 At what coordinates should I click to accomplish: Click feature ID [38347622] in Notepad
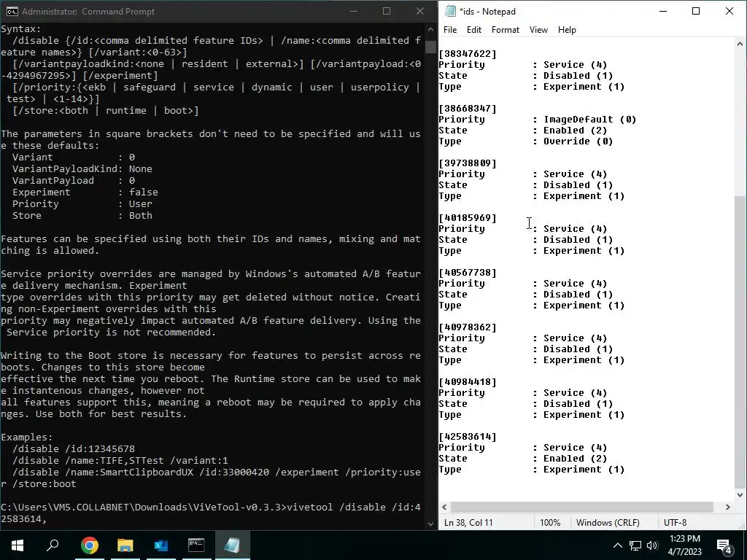point(468,54)
